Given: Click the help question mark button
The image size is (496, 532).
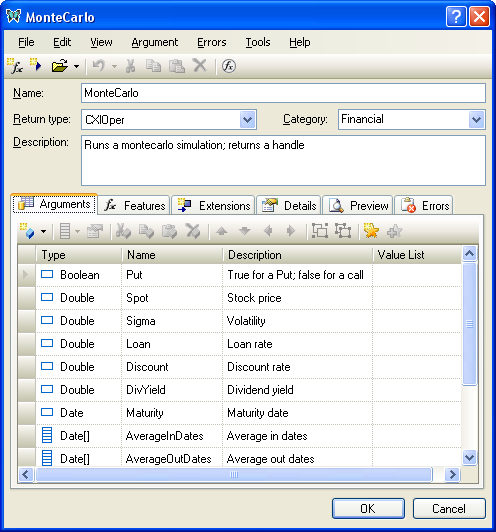Looking at the screenshot, I should coord(456,16).
